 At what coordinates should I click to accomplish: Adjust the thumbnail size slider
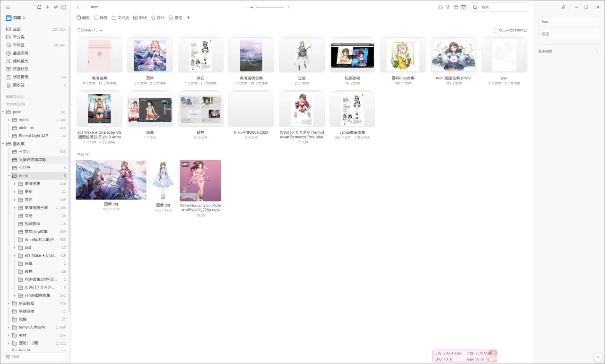coord(267,7)
